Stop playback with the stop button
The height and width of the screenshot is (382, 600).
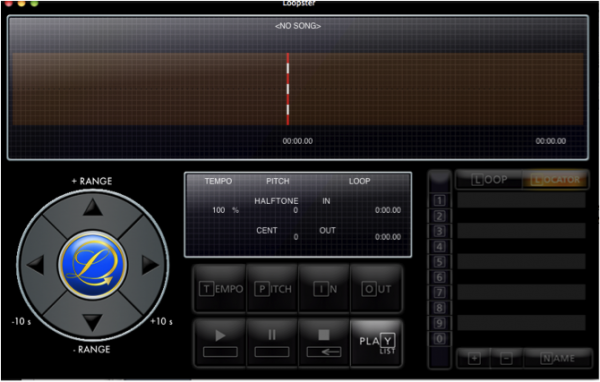(324, 343)
